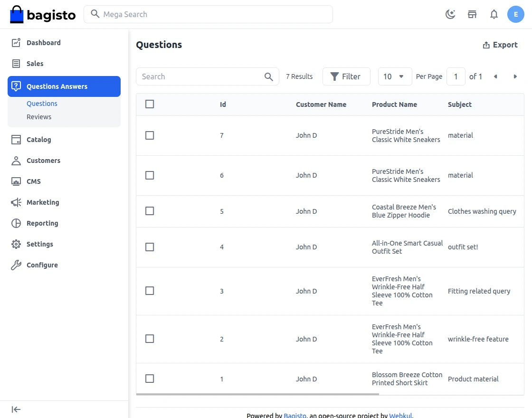Image resolution: width=532 pixels, height=418 pixels.
Task: Go to next page arrow
Action: click(x=515, y=76)
